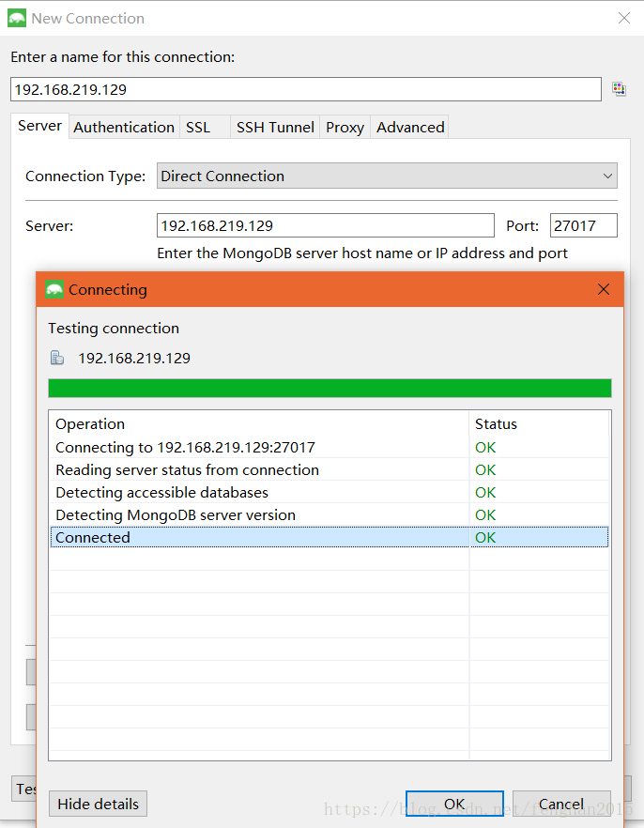
Task: Open the SSL tab
Action: [205, 128]
